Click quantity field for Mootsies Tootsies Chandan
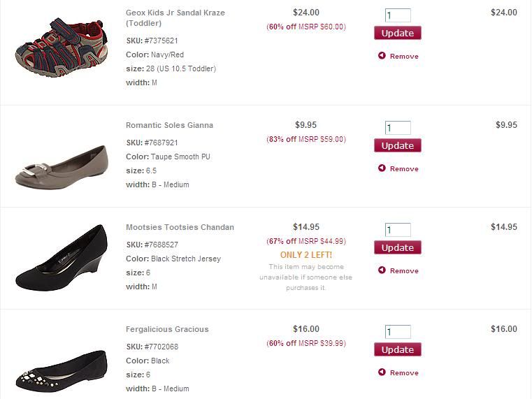 398,230
